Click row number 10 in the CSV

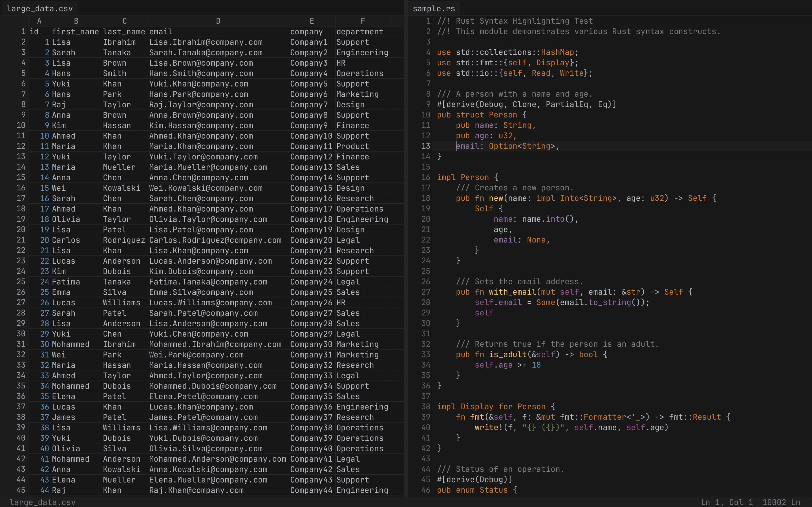click(21, 125)
